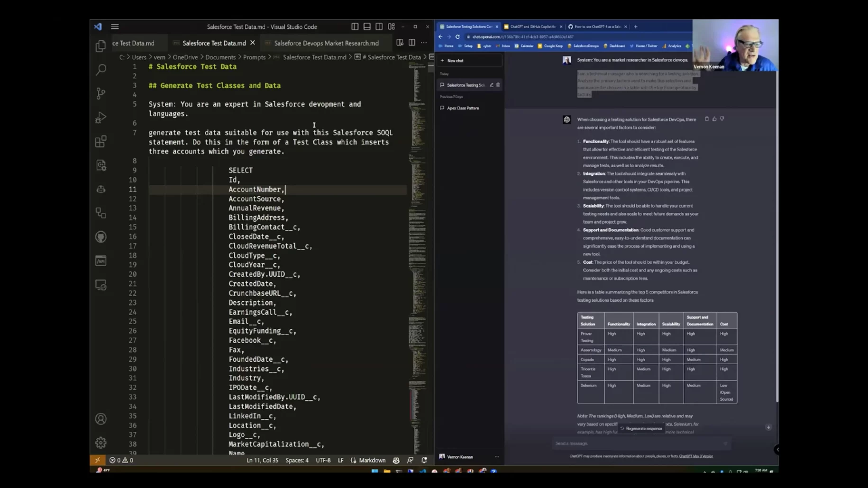868x488 pixels.
Task: Switch to ChatGPT and GitHub Copilot browser tab
Action: click(532, 27)
